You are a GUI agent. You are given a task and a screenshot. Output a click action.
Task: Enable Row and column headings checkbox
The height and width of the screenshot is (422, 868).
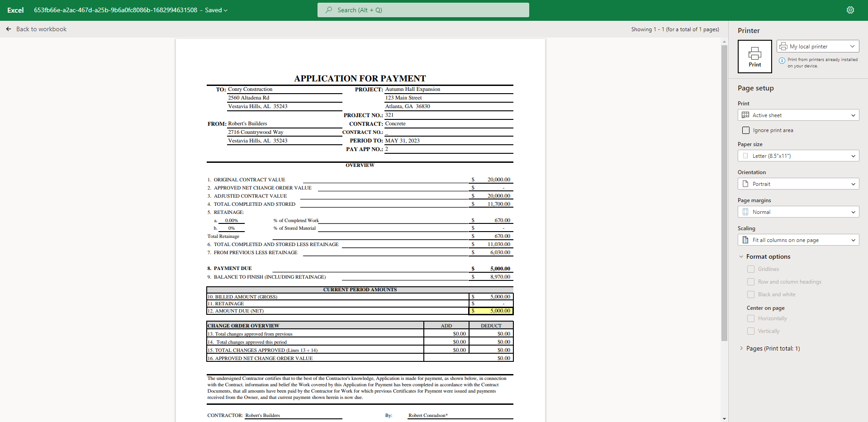pyautogui.click(x=751, y=282)
